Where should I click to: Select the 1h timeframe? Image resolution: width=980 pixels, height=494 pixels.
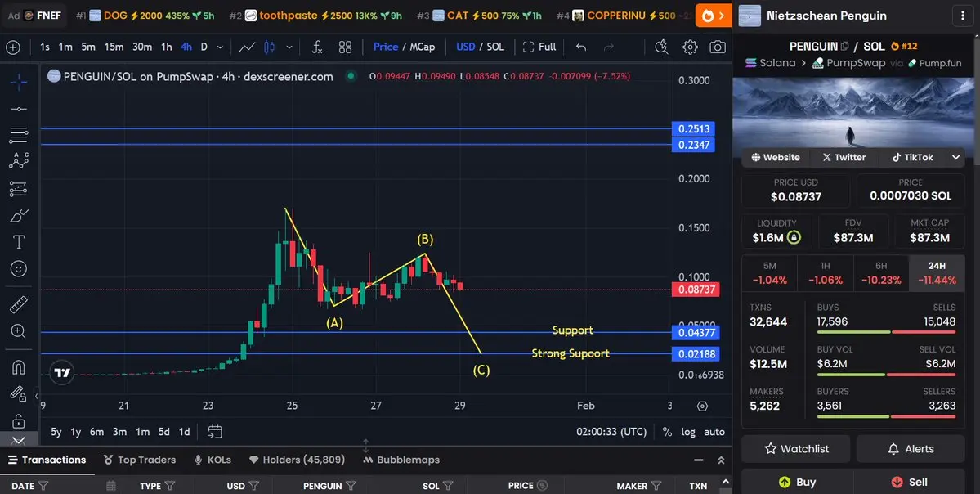166,47
